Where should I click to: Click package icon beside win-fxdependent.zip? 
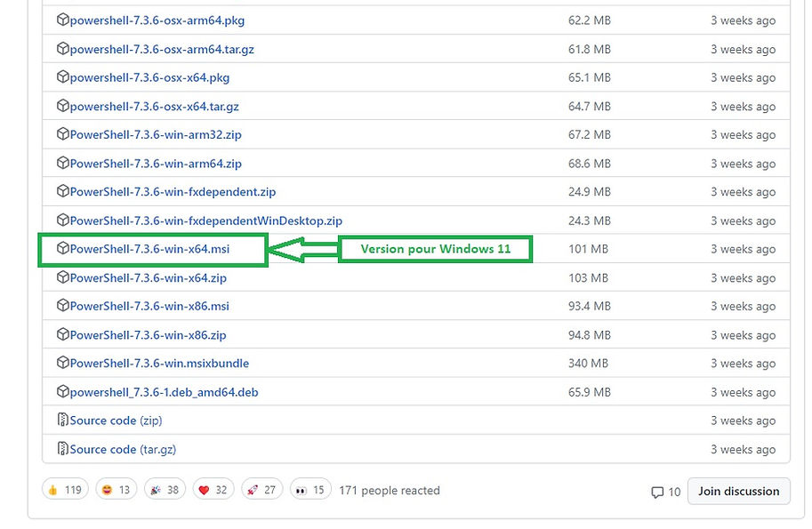pos(62,191)
